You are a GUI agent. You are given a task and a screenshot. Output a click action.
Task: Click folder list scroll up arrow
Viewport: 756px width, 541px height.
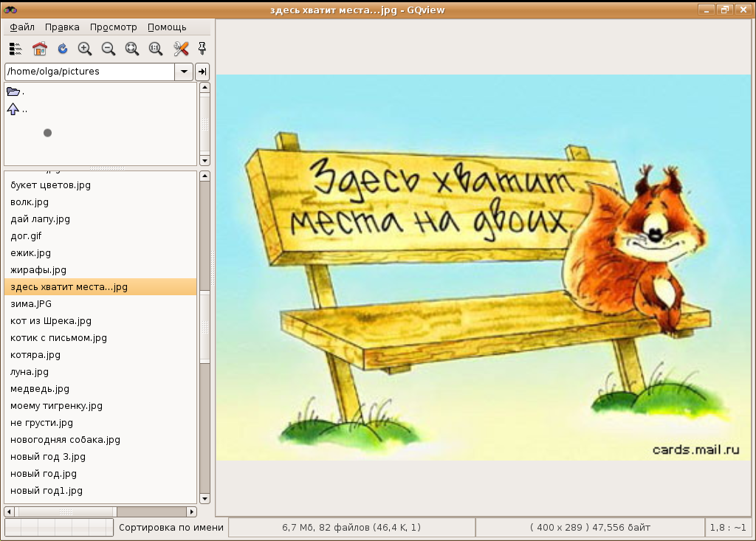point(205,88)
